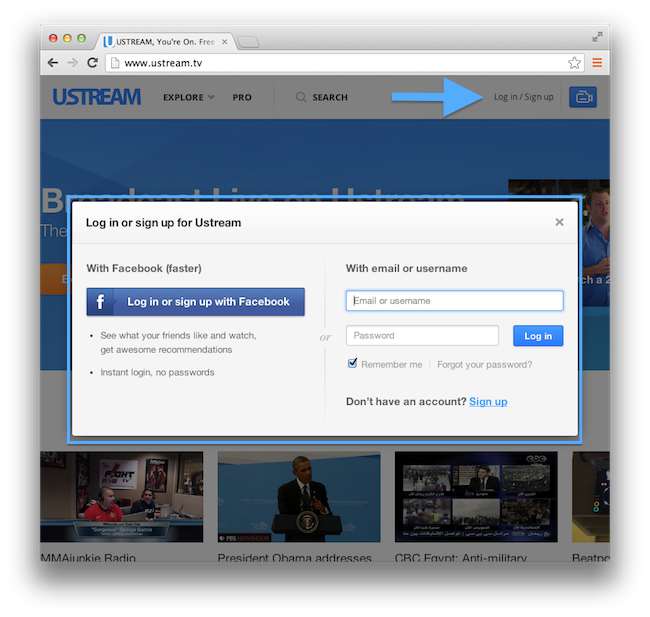The height and width of the screenshot is (617, 650).
Task: Close the USTREAM browser tab
Action: coord(224,42)
